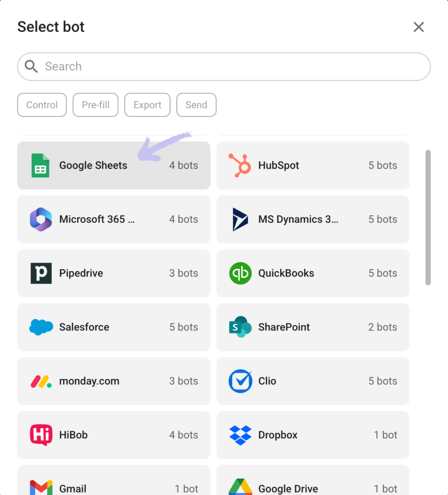Click '5 bots' count for Salesforce
The width and height of the screenshot is (448, 495).
[x=183, y=327]
